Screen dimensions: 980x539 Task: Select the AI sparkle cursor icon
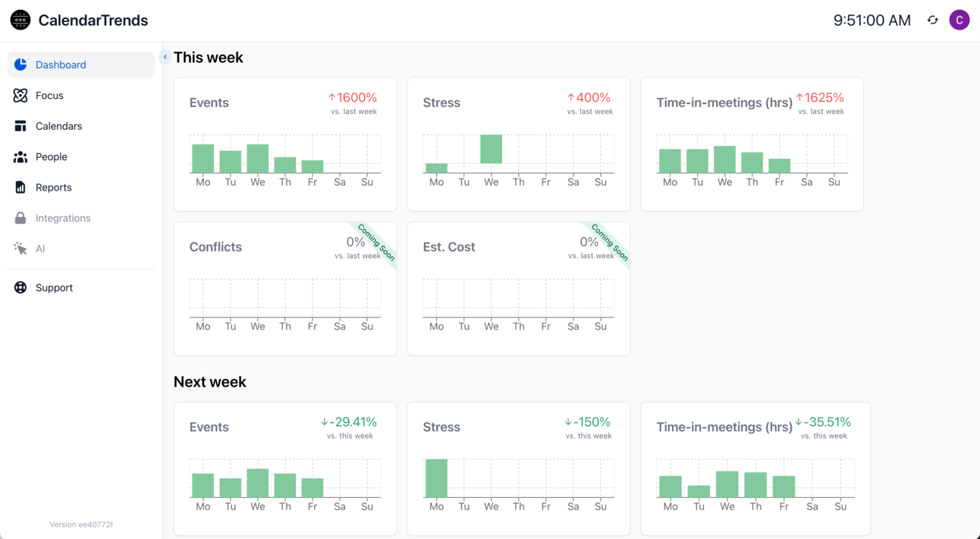click(20, 248)
